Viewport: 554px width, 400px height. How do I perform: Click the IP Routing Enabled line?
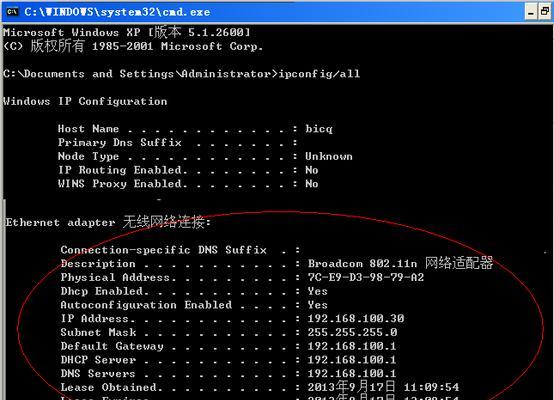188,170
